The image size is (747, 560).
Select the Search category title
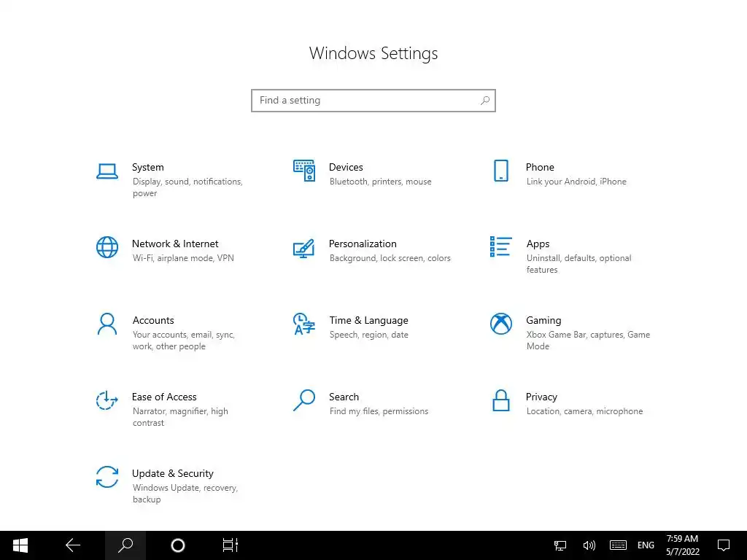pyautogui.click(x=344, y=397)
